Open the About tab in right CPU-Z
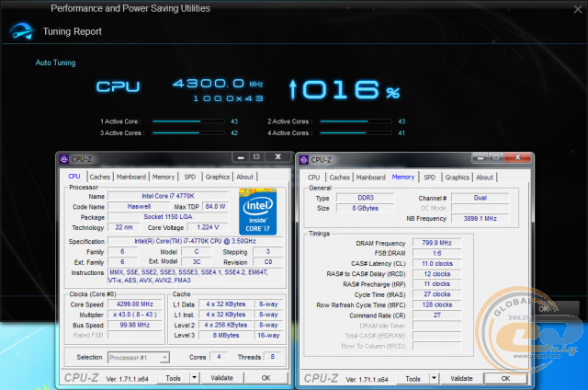Image resolution: width=588 pixels, height=390 pixels. coord(484,178)
